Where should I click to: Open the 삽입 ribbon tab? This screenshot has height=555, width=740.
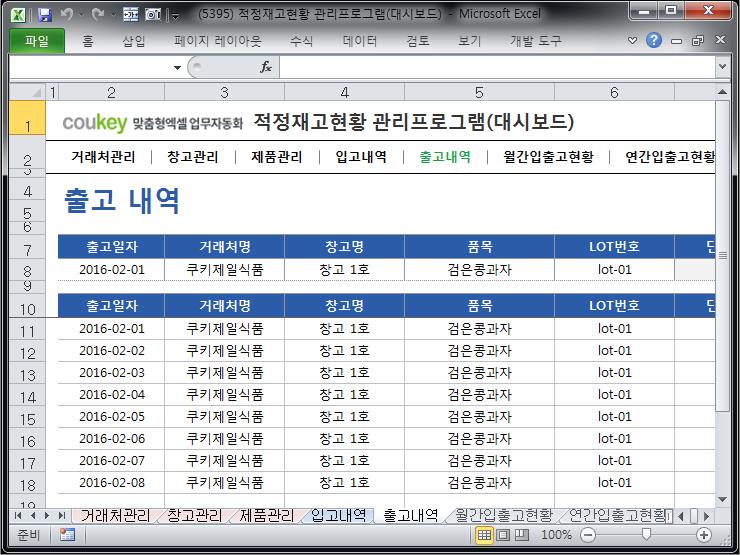134,41
